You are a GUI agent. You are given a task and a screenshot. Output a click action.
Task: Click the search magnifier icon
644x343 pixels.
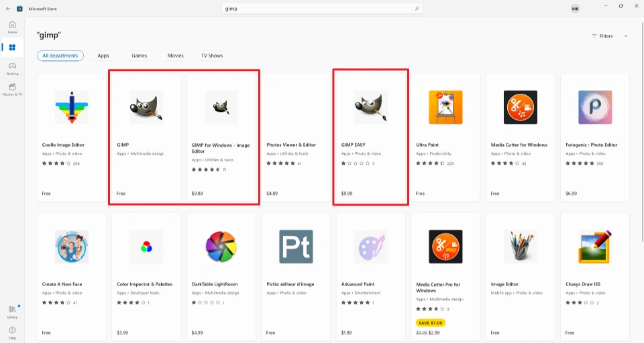[417, 9]
